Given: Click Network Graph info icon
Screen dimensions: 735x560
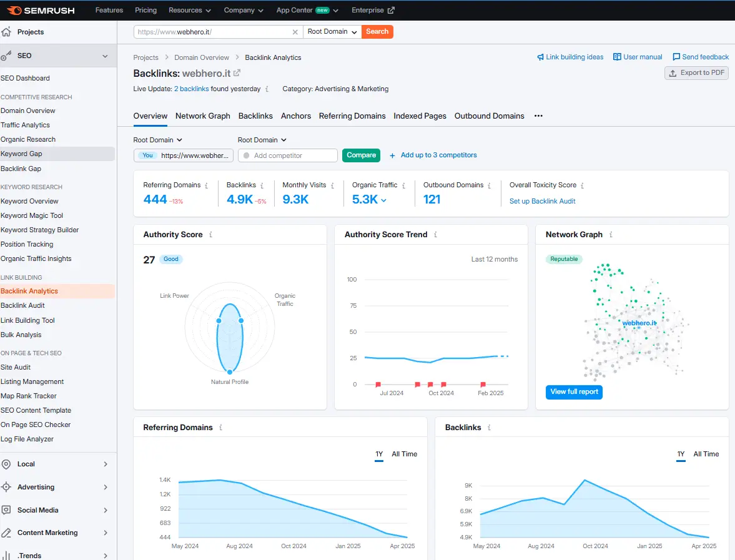Looking at the screenshot, I should coord(611,234).
